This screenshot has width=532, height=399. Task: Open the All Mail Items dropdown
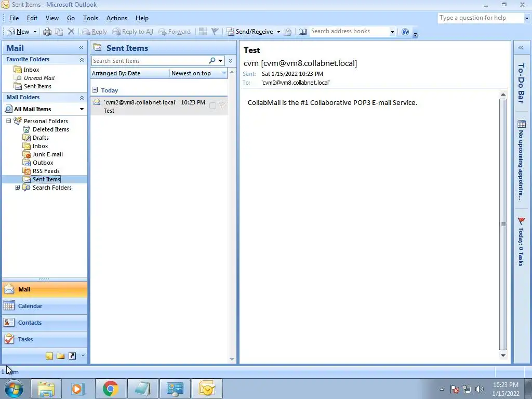82,109
